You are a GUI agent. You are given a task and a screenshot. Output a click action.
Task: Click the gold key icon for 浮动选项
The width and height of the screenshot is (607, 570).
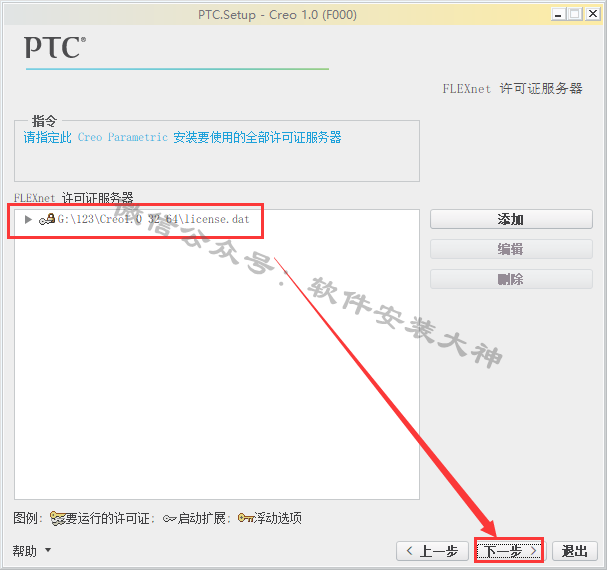coord(245,518)
